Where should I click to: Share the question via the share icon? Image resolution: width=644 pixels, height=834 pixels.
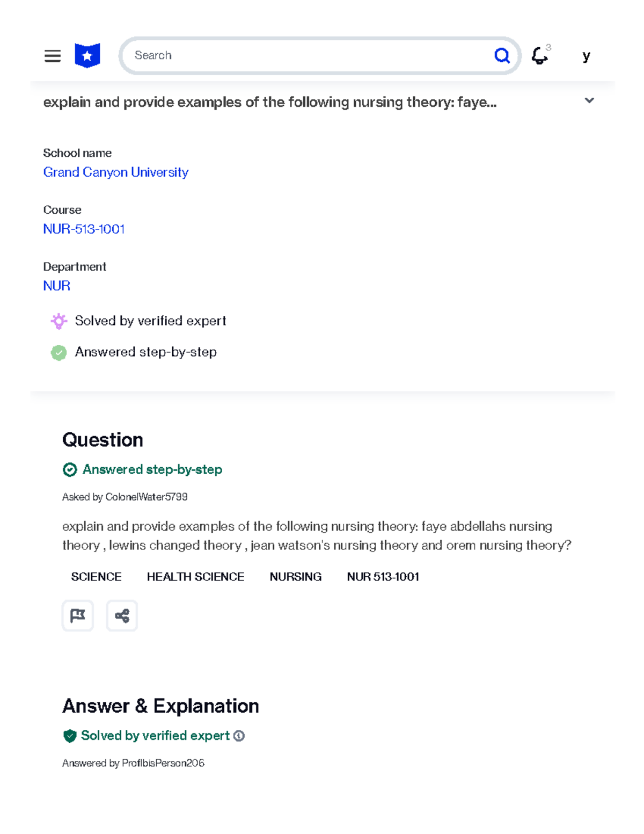[x=122, y=615]
